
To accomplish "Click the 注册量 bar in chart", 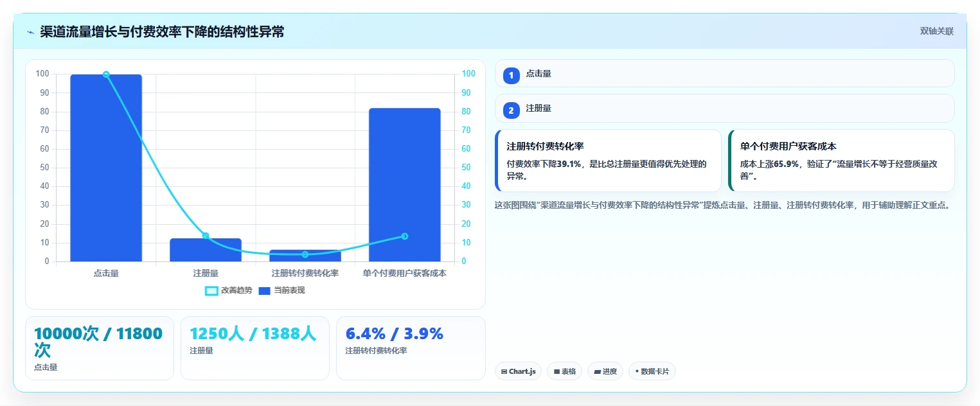I will click(x=206, y=250).
